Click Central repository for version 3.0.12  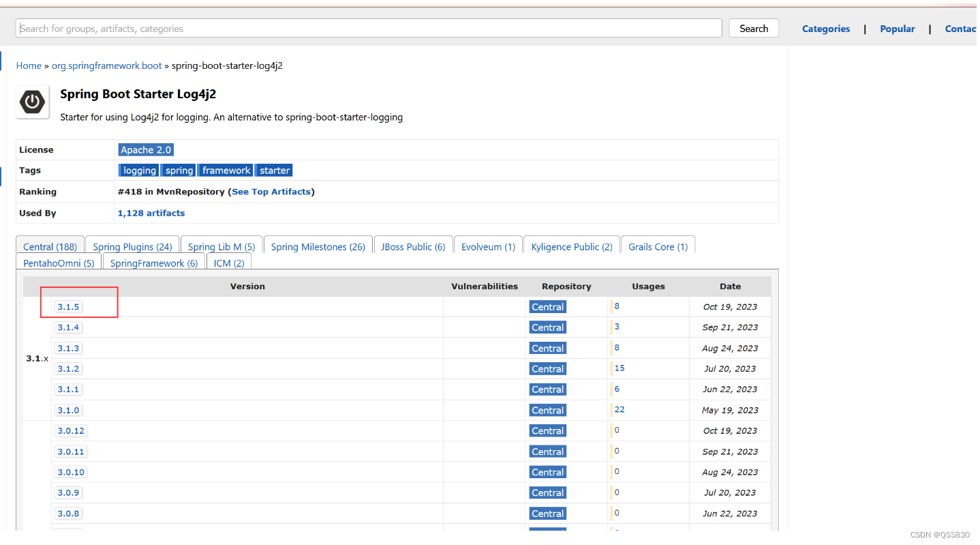tap(548, 430)
